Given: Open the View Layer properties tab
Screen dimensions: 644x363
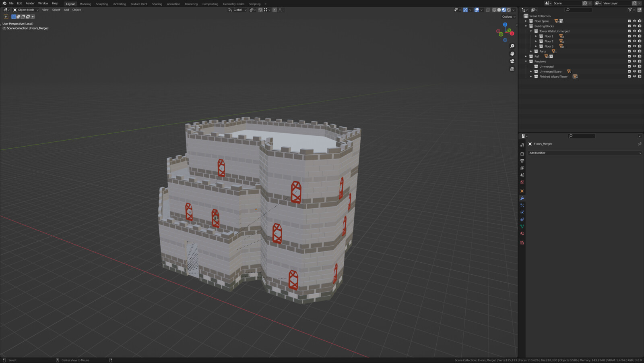Looking at the screenshot, I should click(522, 168).
